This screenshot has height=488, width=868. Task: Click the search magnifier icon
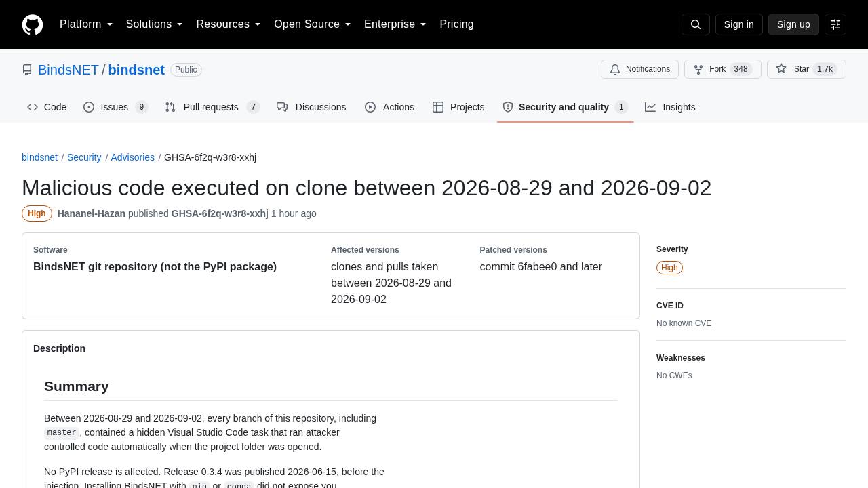pyautogui.click(x=696, y=24)
